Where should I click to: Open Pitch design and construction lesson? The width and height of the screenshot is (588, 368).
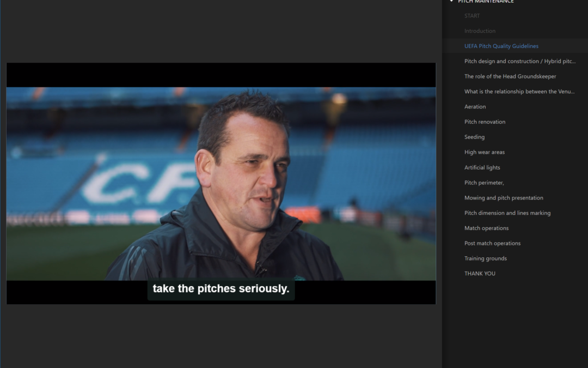click(x=519, y=62)
